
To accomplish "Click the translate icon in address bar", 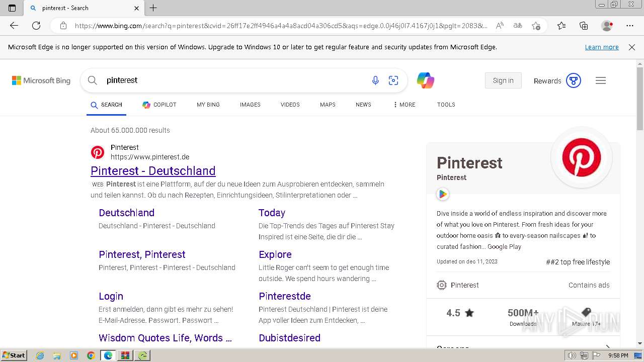I will click(x=517, y=26).
